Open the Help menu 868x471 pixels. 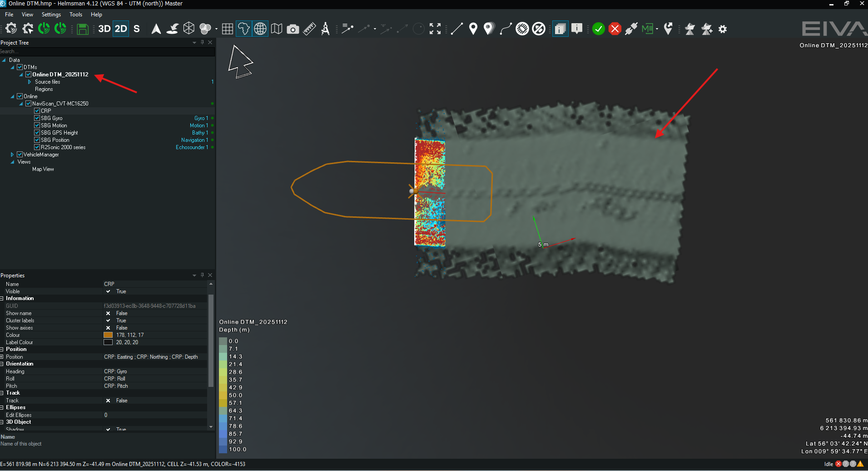[x=96, y=15]
